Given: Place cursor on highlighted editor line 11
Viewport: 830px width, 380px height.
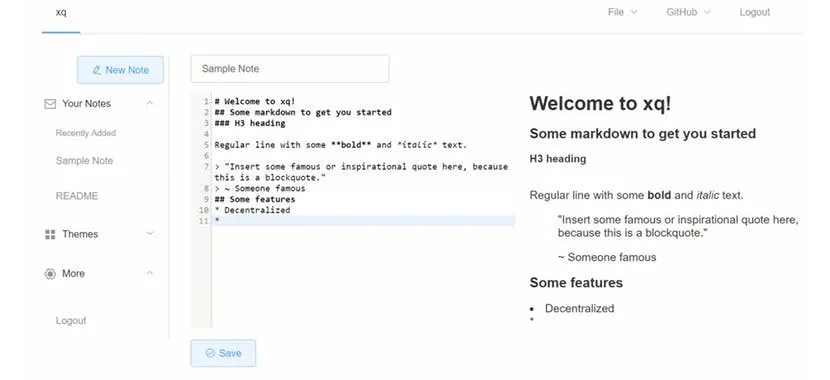Looking at the screenshot, I should click(363, 221).
